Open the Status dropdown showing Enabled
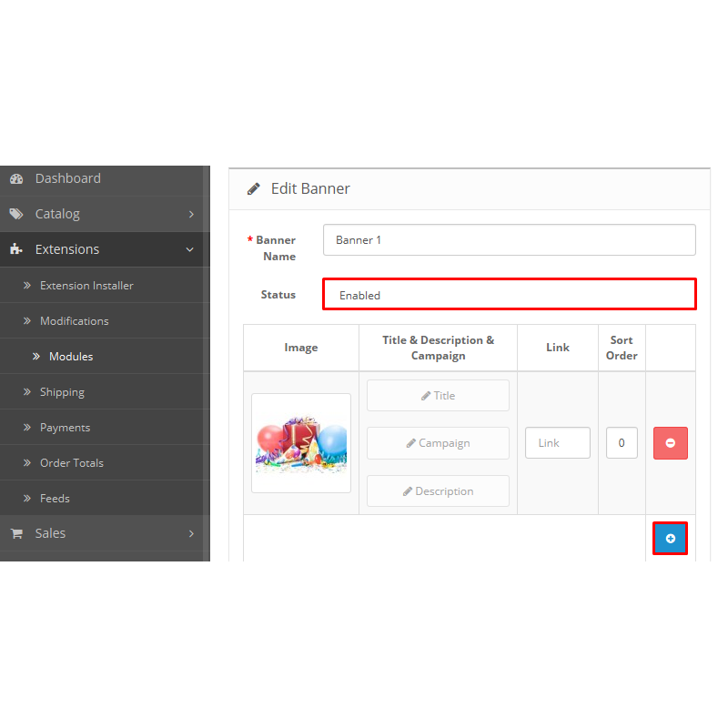728x728 pixels. point(509,295)
